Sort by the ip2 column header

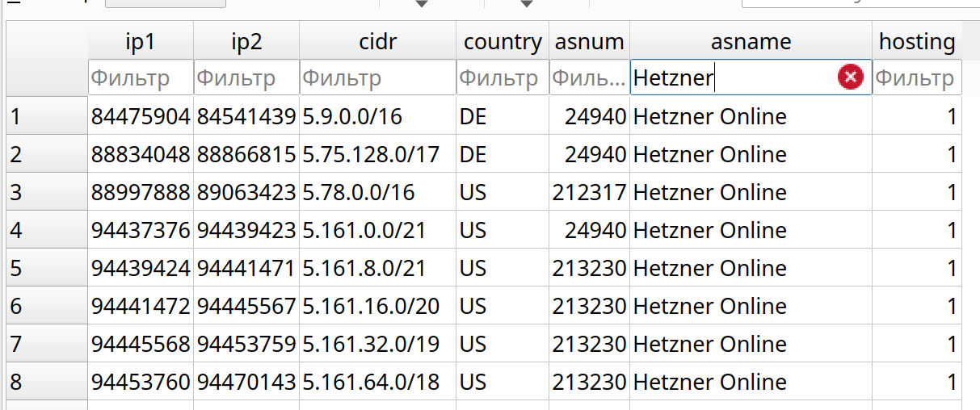(246, 41)
